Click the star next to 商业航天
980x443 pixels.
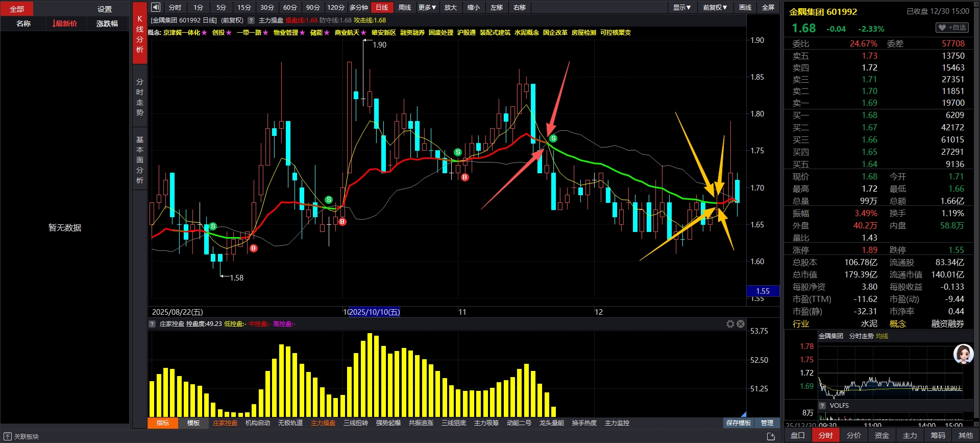(x=363, y=33)
